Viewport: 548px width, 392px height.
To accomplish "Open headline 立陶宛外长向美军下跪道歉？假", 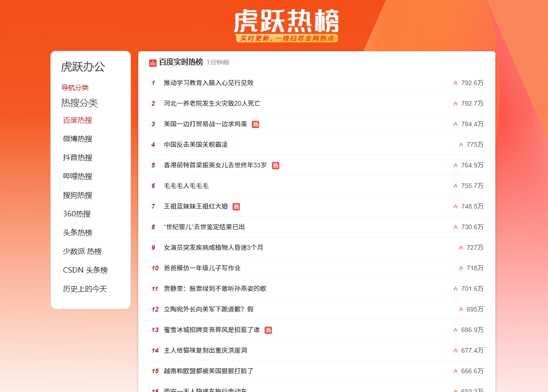I will pyautogui.click(x=209, y=310).
